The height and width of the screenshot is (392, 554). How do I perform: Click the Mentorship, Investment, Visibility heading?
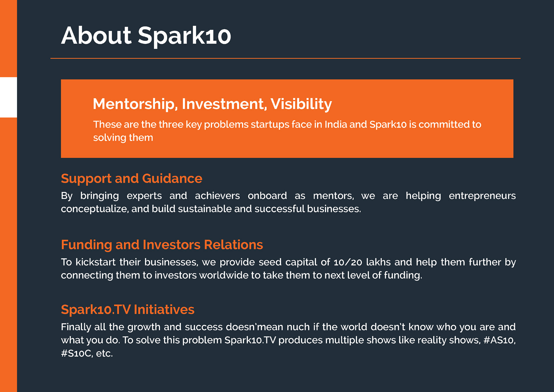point(212,104)
